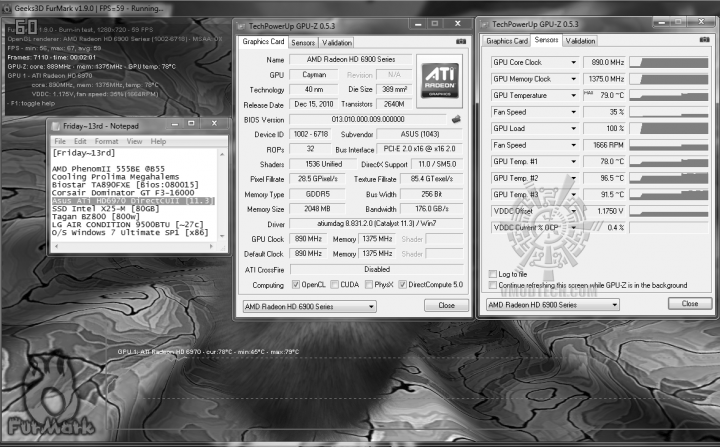720x447 pixels.
Task: Click the GPU name field AMD Radeon HD 6900 Series
Action: [351, 59]
